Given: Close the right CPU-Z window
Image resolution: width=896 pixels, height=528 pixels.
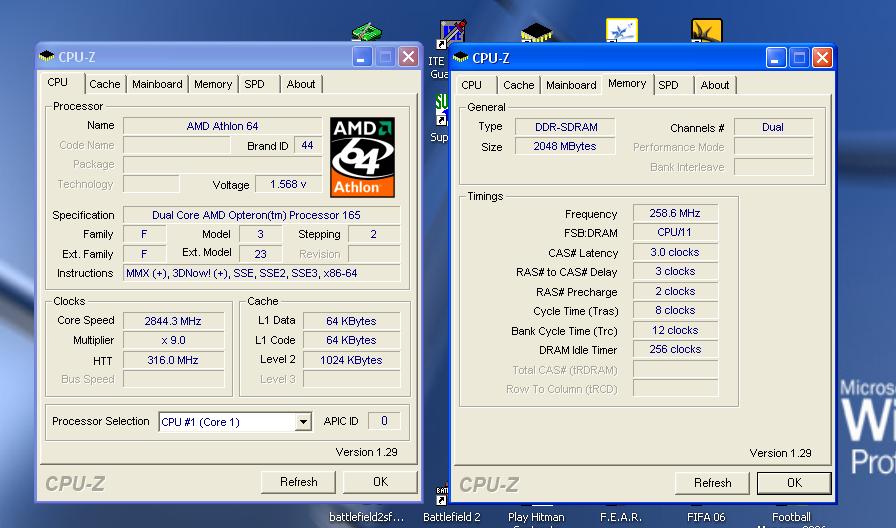Looking at the screenshot, I should coord(822,58).
